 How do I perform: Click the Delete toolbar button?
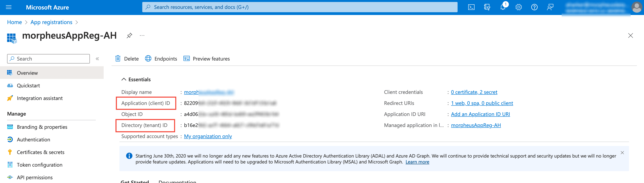pos(127,59)
